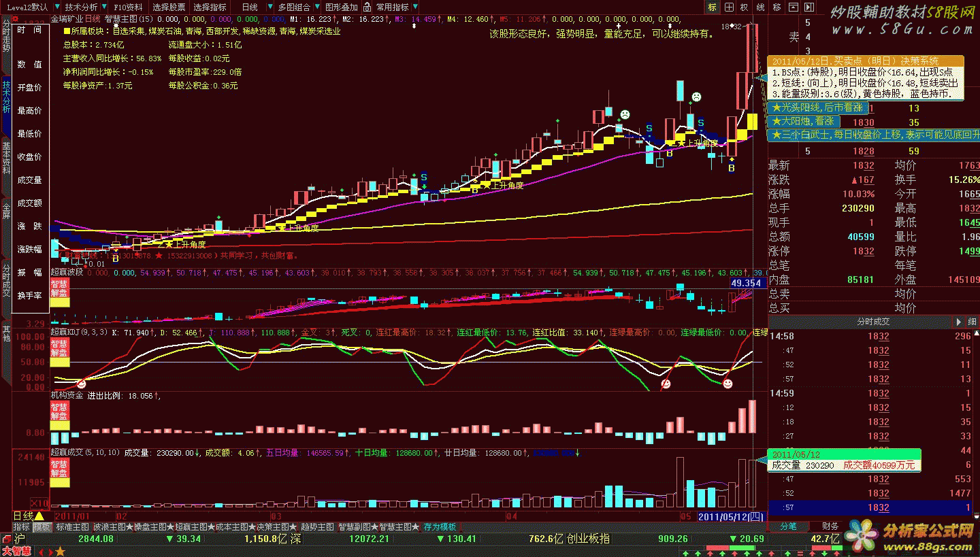This screenshot has width=980, height=557.
Task: Click the 权 rights-adjust icon
Action: point(744,7)
